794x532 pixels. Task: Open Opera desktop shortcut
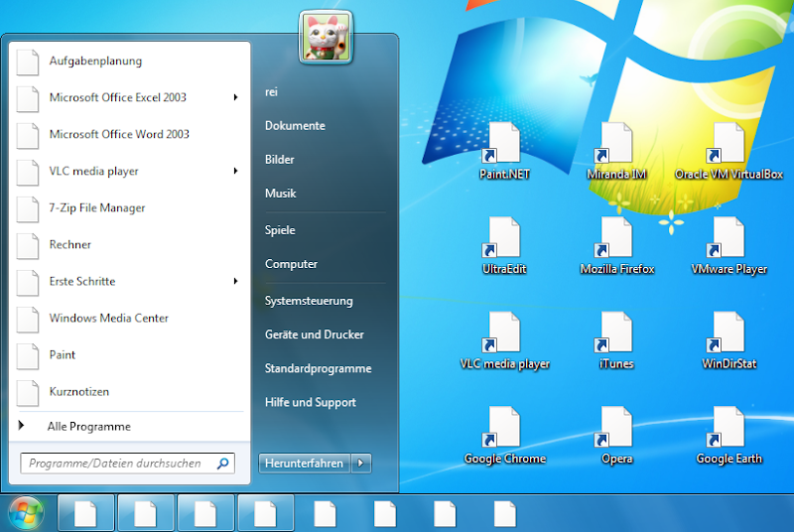[616, 435]
